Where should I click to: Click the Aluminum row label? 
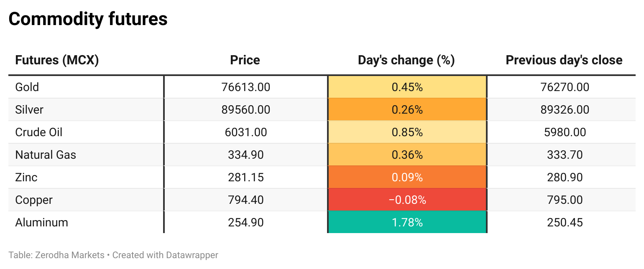click(x=41, y=223)
